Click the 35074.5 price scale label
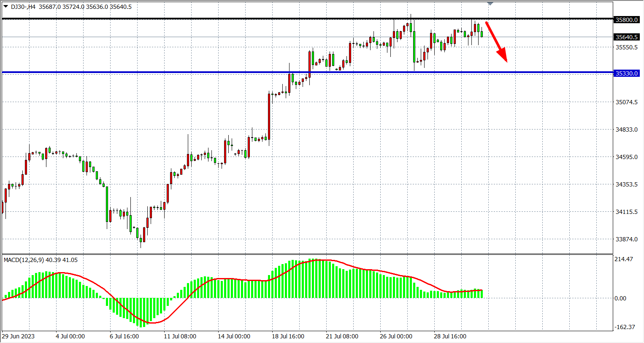 tap(626, 102)
